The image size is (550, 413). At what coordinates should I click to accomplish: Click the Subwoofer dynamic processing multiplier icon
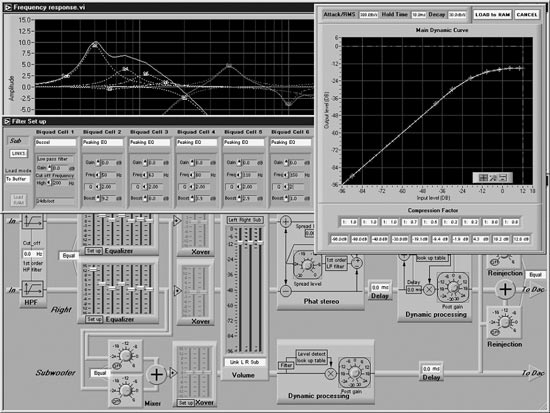tap(330, 374)
